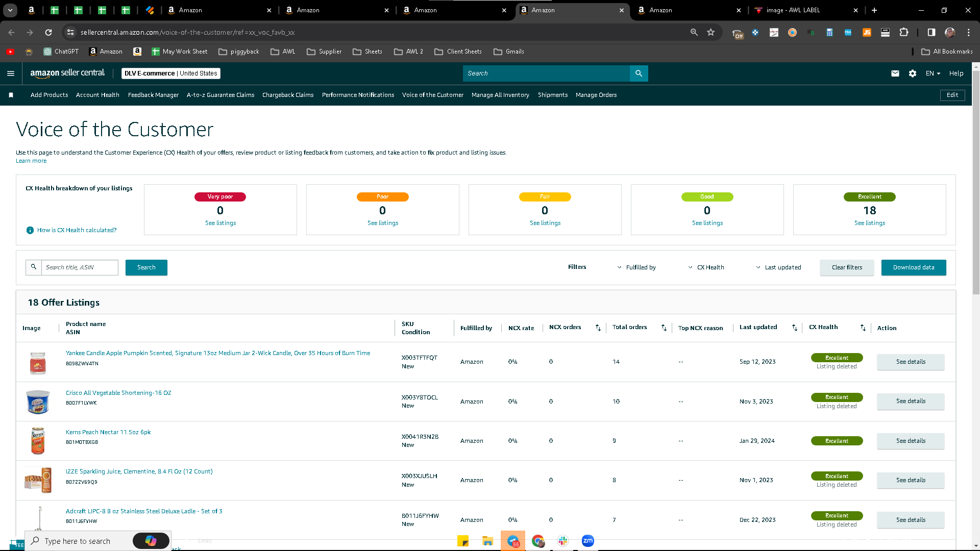Open the Account Health menu item
The image size is (980, 551).
(x=97, y=95)
